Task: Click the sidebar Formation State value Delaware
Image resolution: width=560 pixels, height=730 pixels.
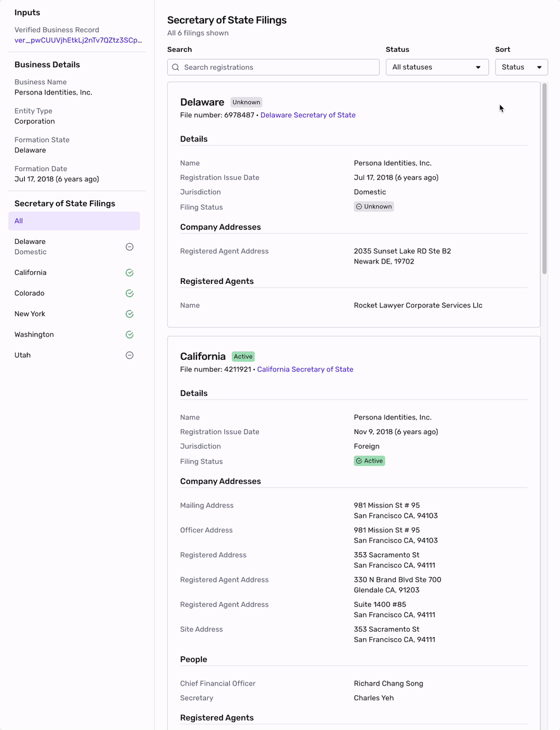Action: coord(30,150)
